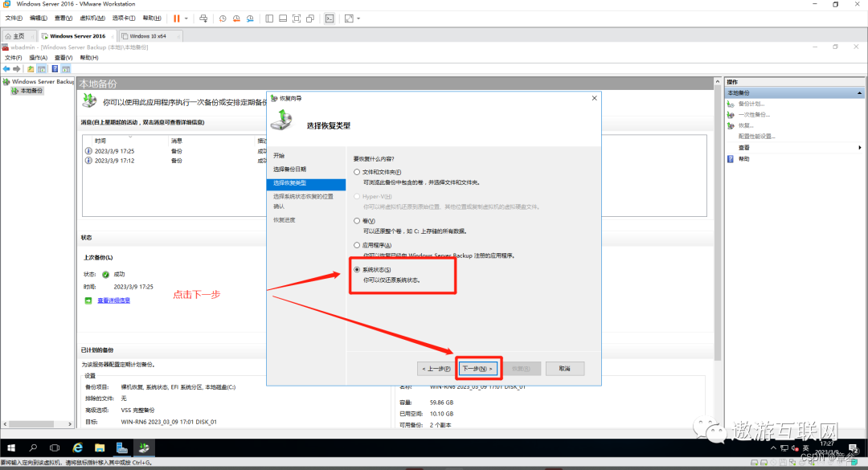Screen dimensions: 868x470
Task: Click the up one level folder icon
Action: click(x=31, y=68)
